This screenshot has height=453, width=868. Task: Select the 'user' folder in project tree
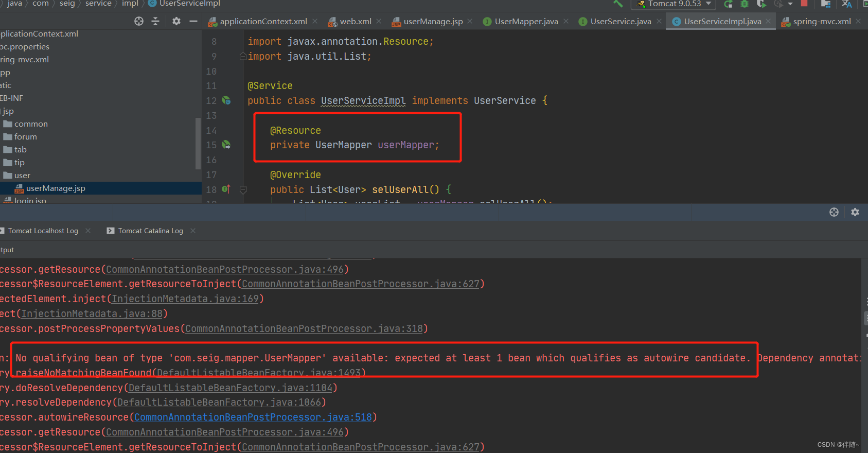(x=22, y=176)
